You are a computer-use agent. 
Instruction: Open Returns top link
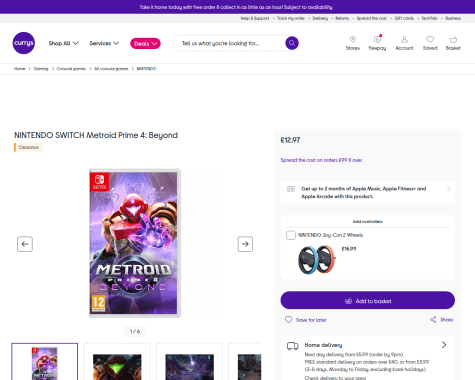pos(342,18)
